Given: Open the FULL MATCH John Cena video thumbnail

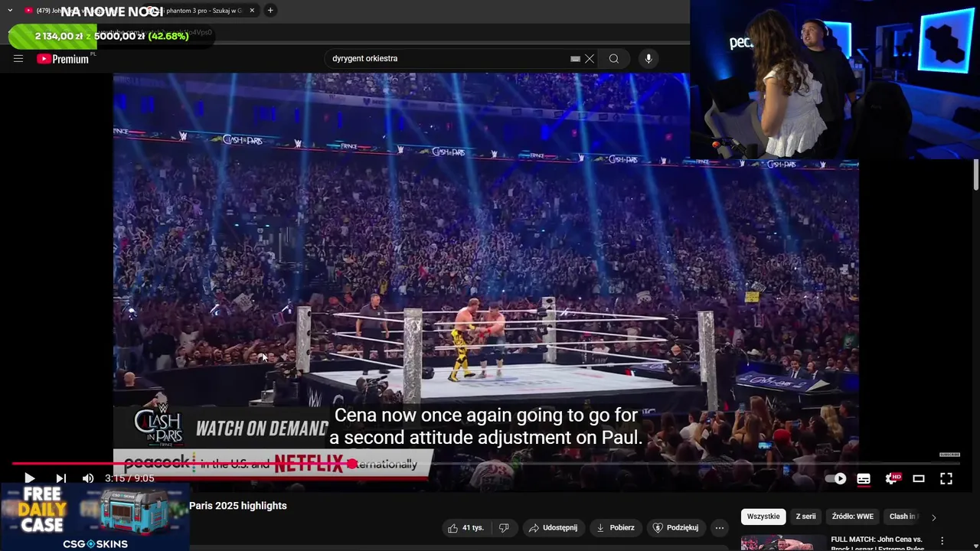Looking at the screenshot, I should 782,543.
